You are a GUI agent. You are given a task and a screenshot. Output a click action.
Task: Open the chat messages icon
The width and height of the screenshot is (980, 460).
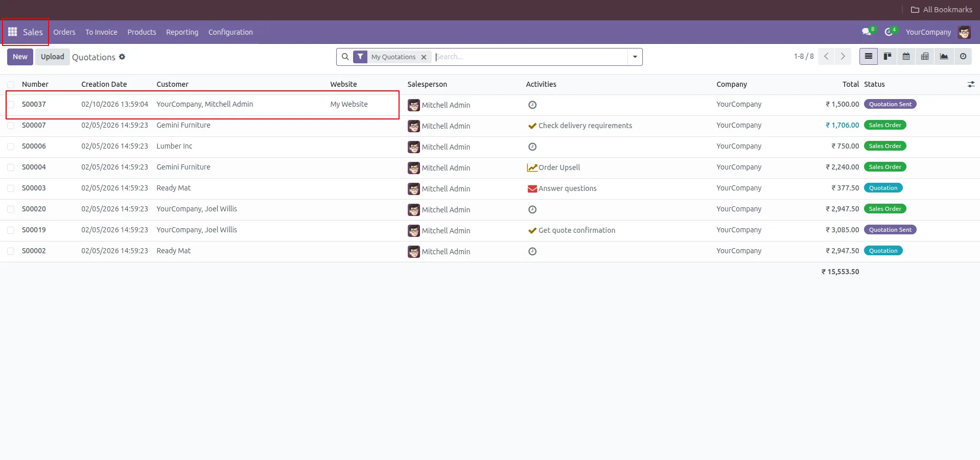866,32
